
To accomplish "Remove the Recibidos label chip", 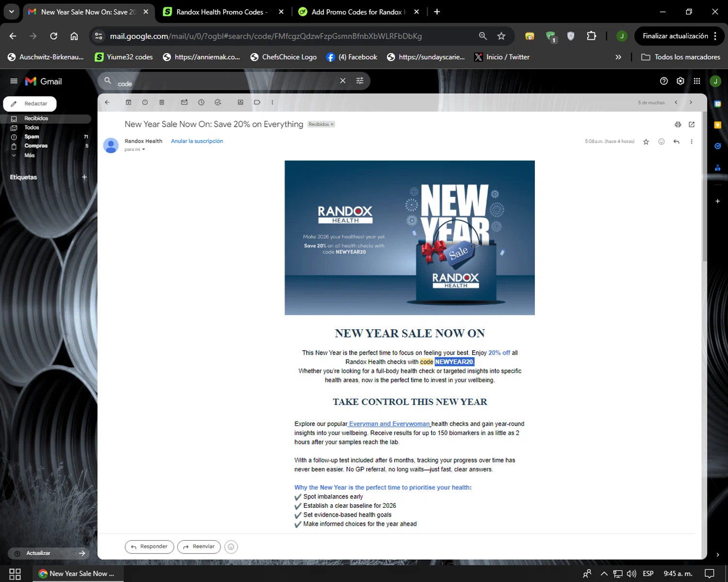I will [x=332, y=124].
